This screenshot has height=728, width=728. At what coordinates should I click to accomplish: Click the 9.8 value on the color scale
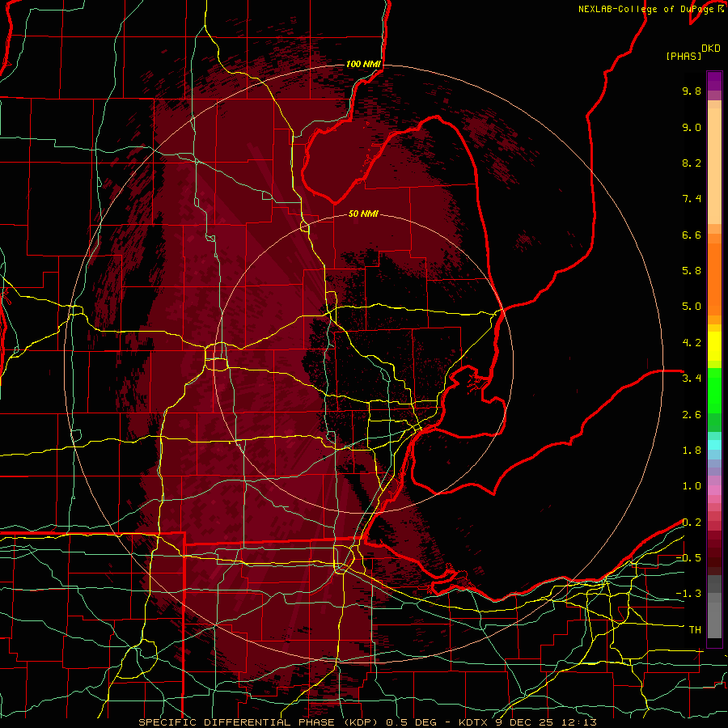tap(692, 91)
